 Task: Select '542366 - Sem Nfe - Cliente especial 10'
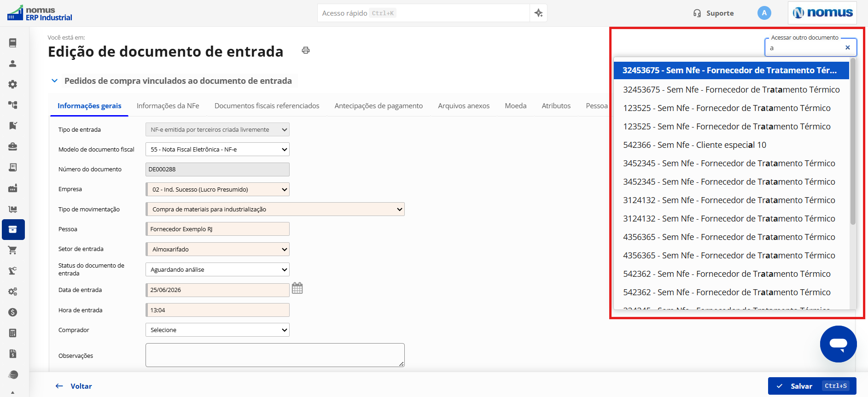click(x=731, y=145)
